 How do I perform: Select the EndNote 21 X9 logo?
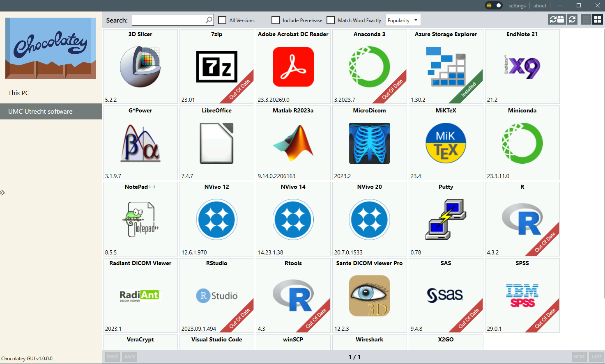pyautogui.click(x=522, y=67)
